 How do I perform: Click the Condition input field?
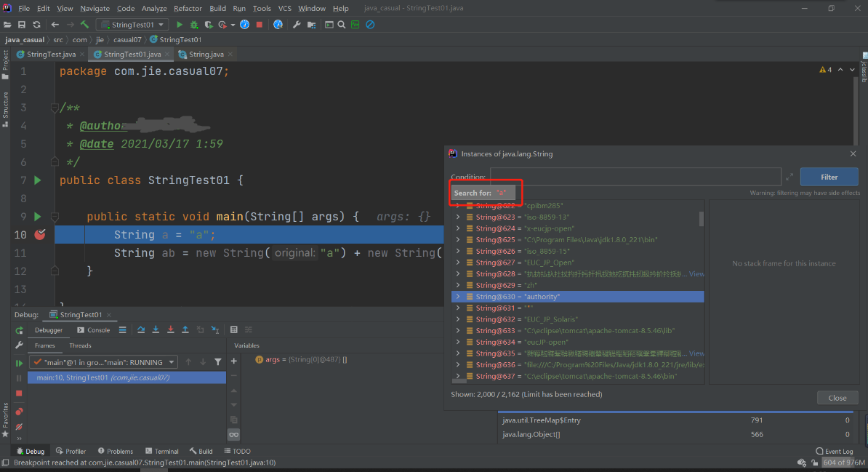tap(635, 177)
